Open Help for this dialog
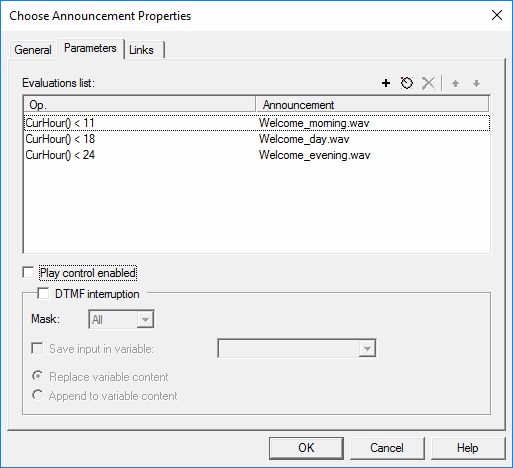The width and height of the screenshot is (513, 468). click(x=468, y=448)
